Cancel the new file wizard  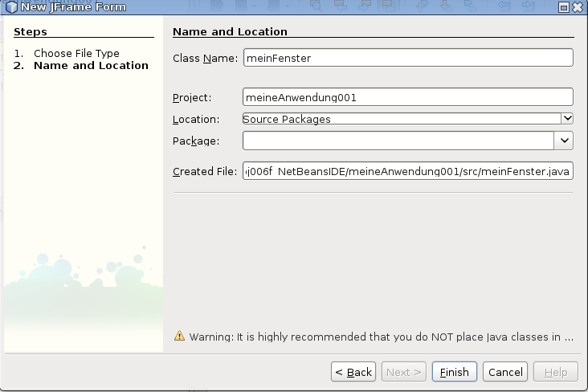coord(505,372)
